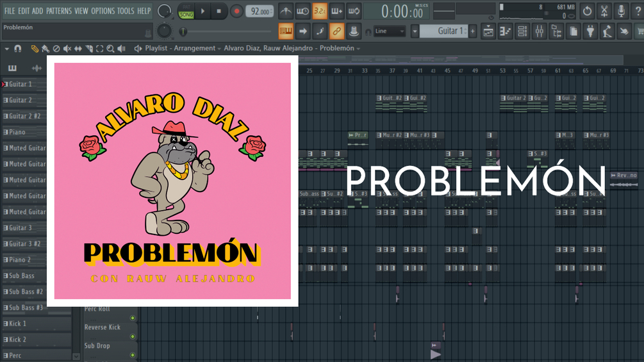644x362 pixels.
Task: Open the TOOLS menu
Action: click(x=126, y=11)
